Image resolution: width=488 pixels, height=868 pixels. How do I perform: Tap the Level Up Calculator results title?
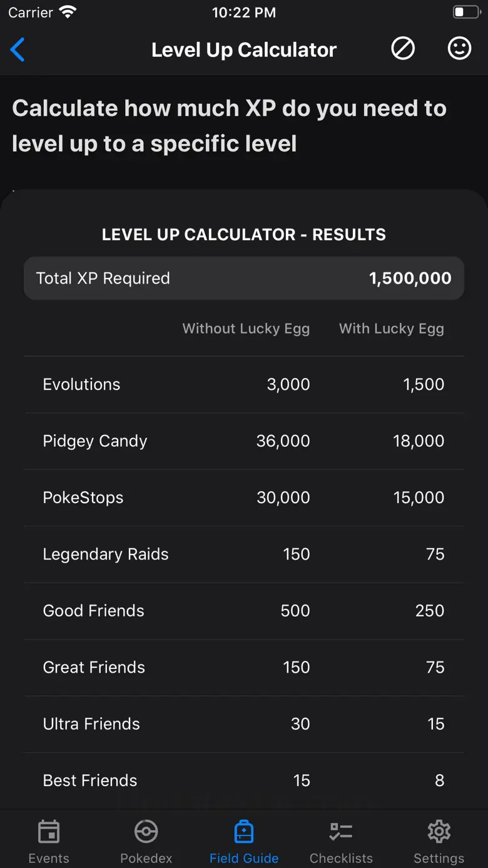pyautogui.click(x=244, y=235)
